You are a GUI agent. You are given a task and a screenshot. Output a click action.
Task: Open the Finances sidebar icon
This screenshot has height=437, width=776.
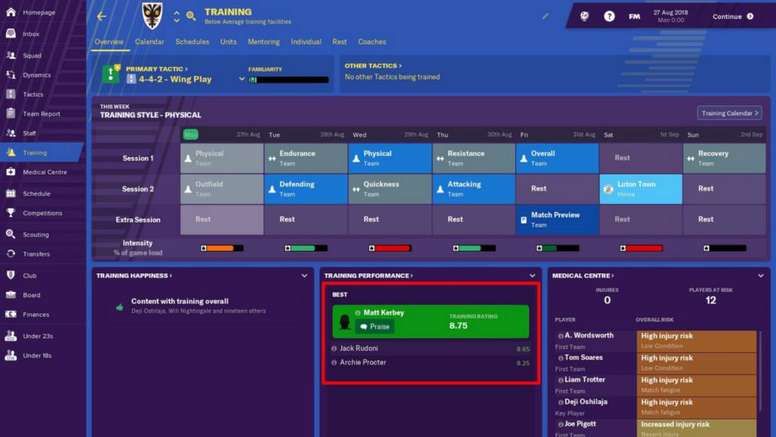point(11,314)
